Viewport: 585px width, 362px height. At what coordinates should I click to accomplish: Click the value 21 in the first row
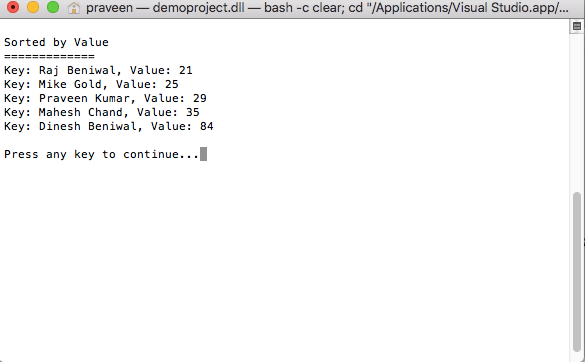[186, 70]
